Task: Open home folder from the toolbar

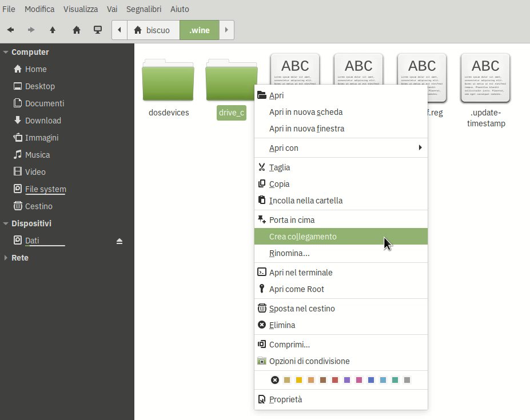Action: (77, 30)
